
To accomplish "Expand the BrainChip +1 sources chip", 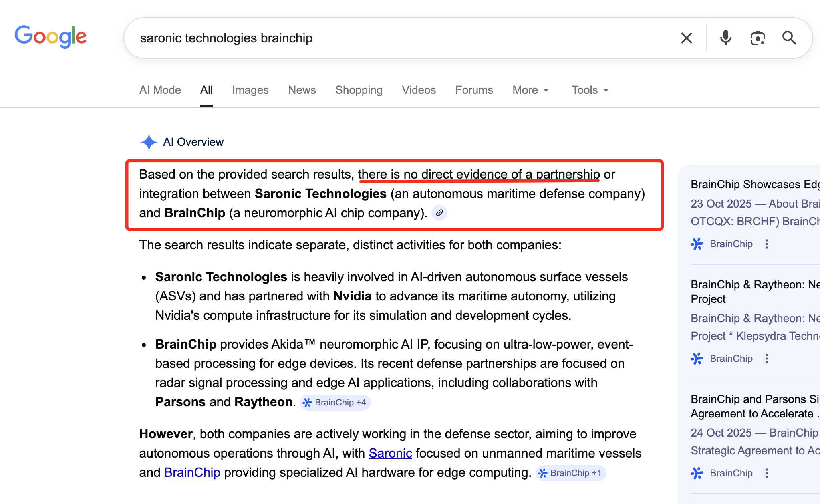I will pos(570,473).
